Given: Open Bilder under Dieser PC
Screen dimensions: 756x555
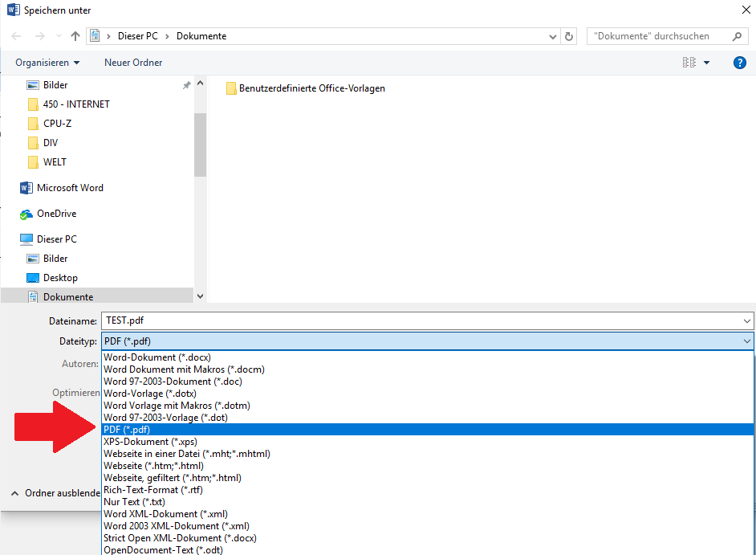Looking at the screenshot, I should click(x=47, y=259).
